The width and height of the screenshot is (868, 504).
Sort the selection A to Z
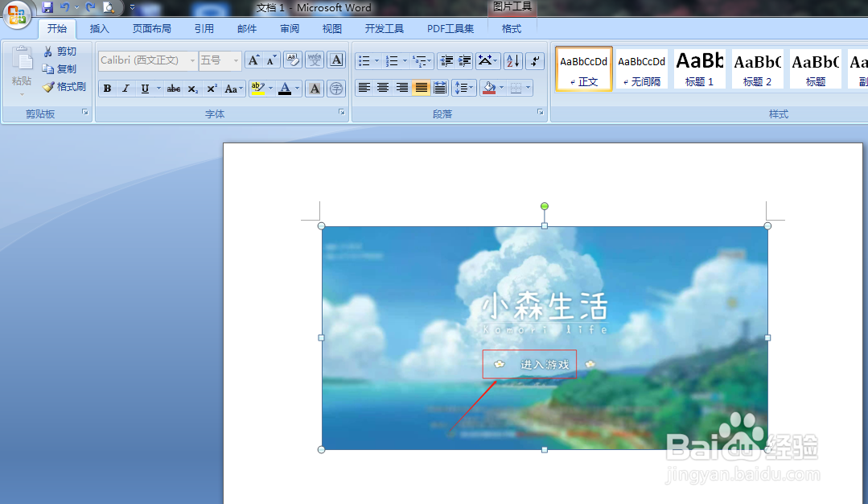point(513,61)
